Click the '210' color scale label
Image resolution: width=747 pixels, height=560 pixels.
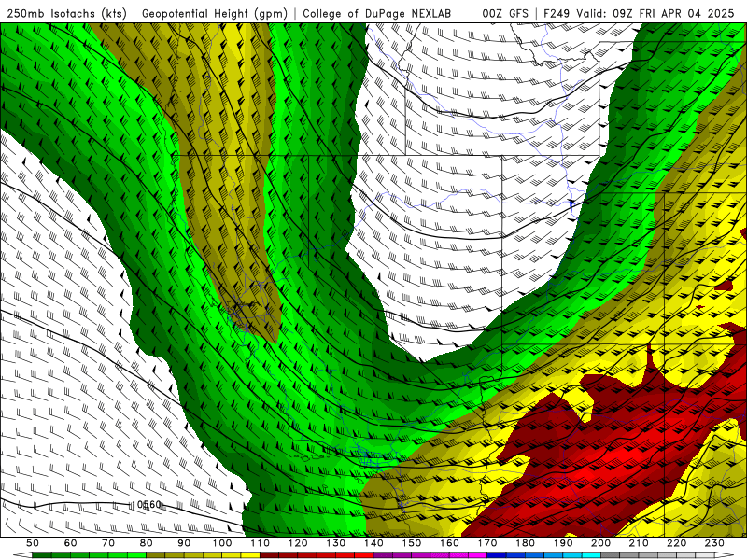click(640, 543)
